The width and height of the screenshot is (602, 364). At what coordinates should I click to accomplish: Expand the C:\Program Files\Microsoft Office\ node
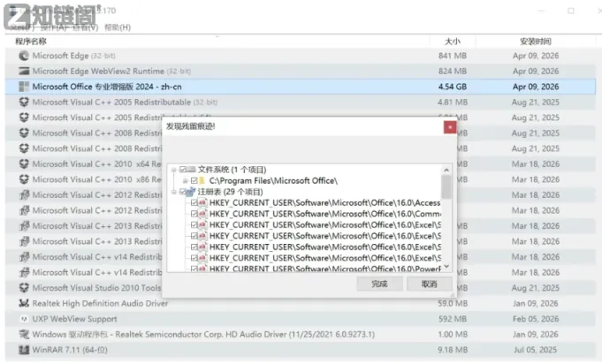point(186,180)
